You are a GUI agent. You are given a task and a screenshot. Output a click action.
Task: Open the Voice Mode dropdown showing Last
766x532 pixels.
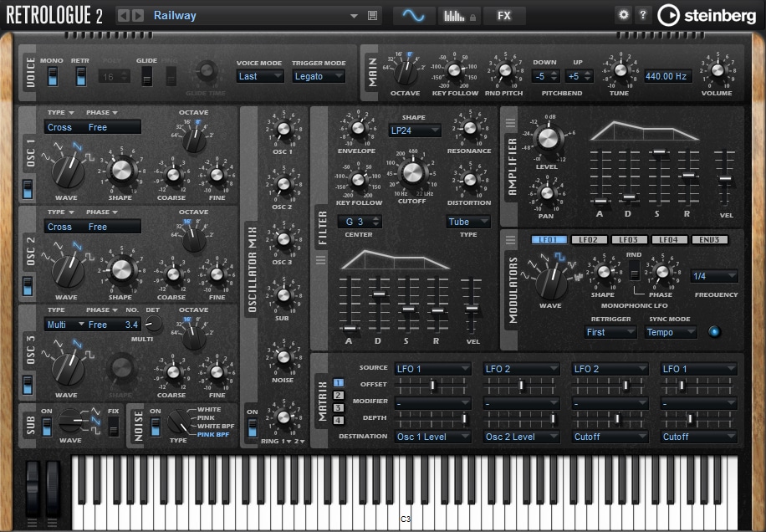260,76
